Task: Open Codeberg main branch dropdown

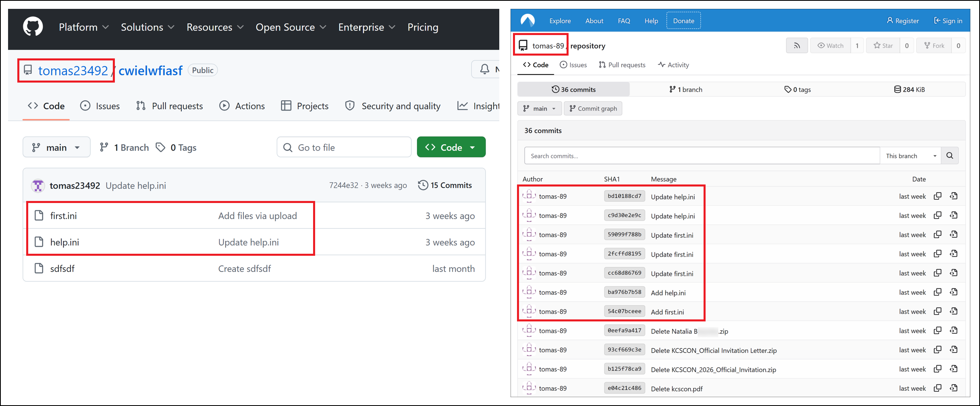Action: [x=540, y=108]
